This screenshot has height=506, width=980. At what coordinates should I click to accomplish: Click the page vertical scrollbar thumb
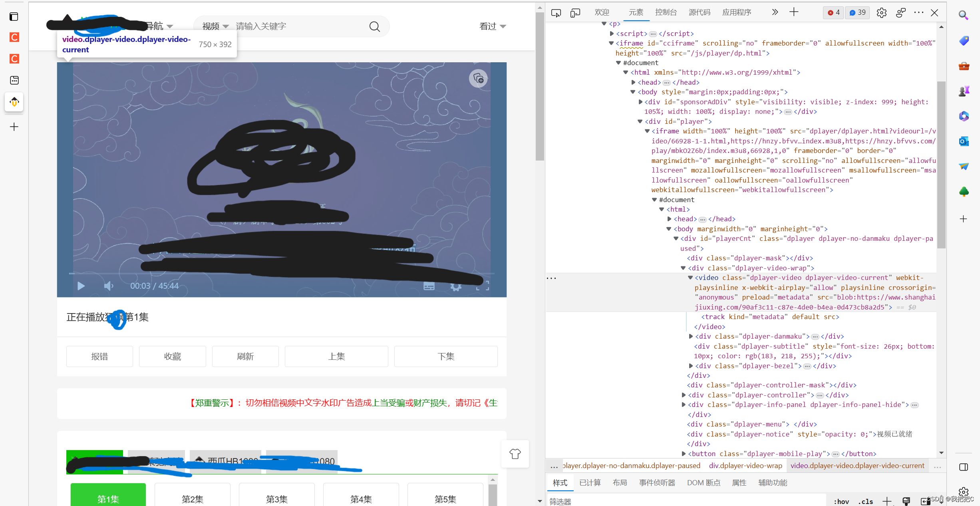click(x=540, y=86)
